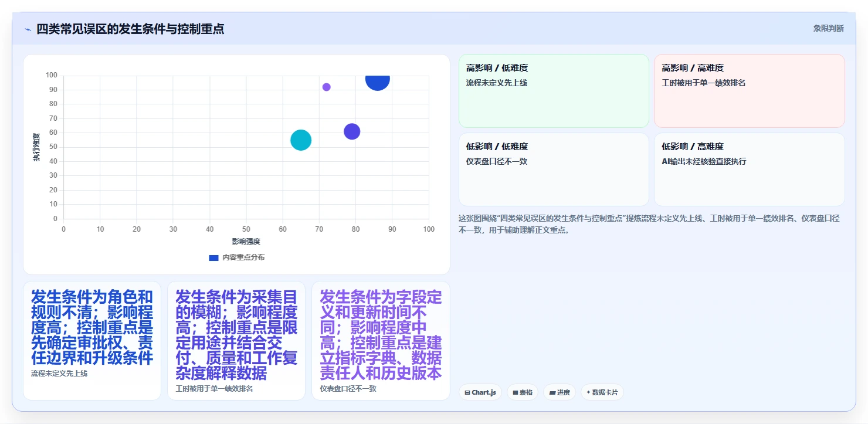868x424 pixels.
Task: Click the 象限判断 label in header
Action: 828,28
